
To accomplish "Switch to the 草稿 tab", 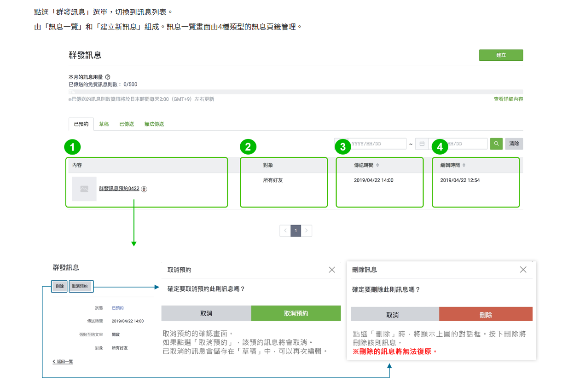I will tap(104, 124).
